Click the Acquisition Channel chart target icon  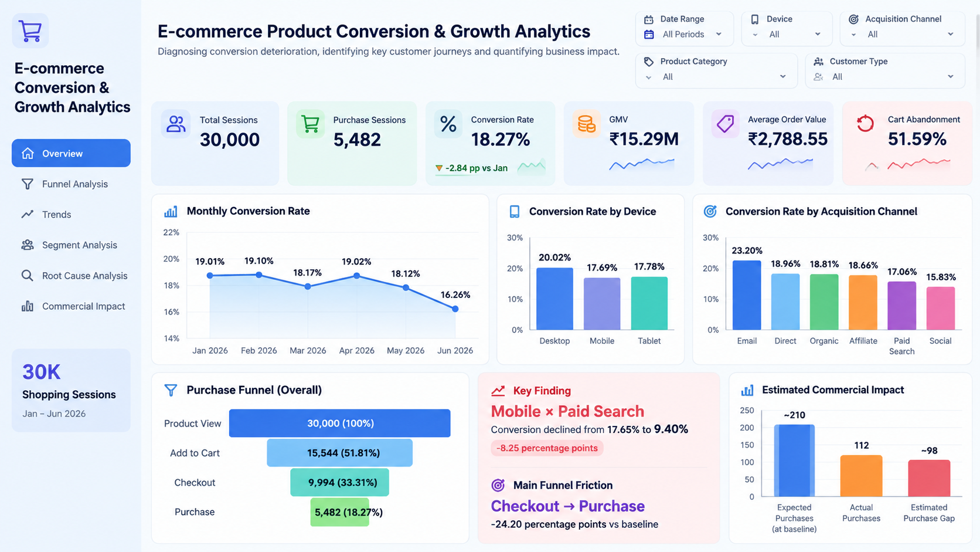(710, 211)
